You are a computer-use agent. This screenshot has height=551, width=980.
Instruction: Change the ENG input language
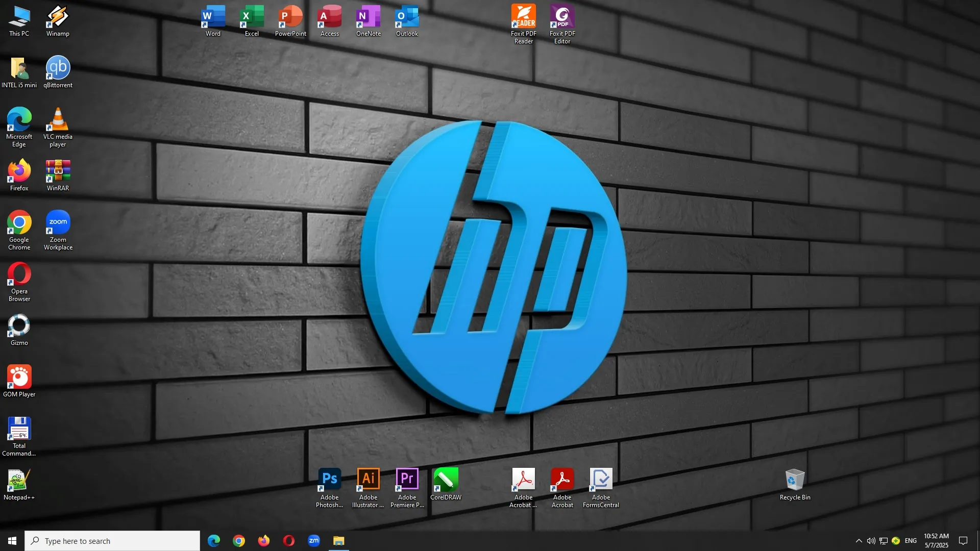pos(911,541)
